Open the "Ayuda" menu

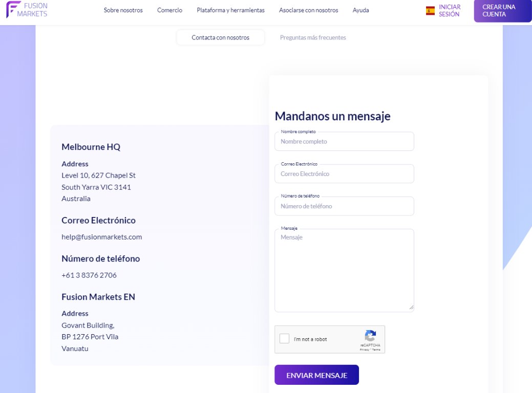[x=361, y=10]
